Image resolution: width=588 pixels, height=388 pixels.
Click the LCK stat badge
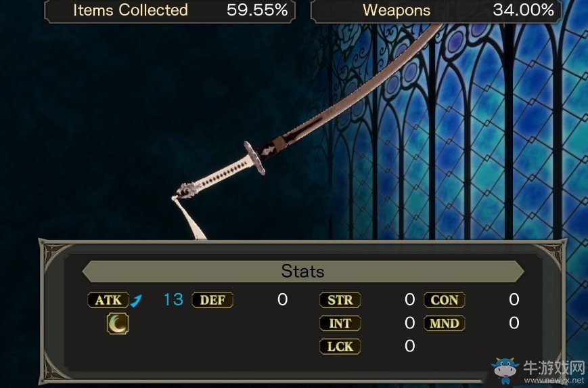pos(340,346)
